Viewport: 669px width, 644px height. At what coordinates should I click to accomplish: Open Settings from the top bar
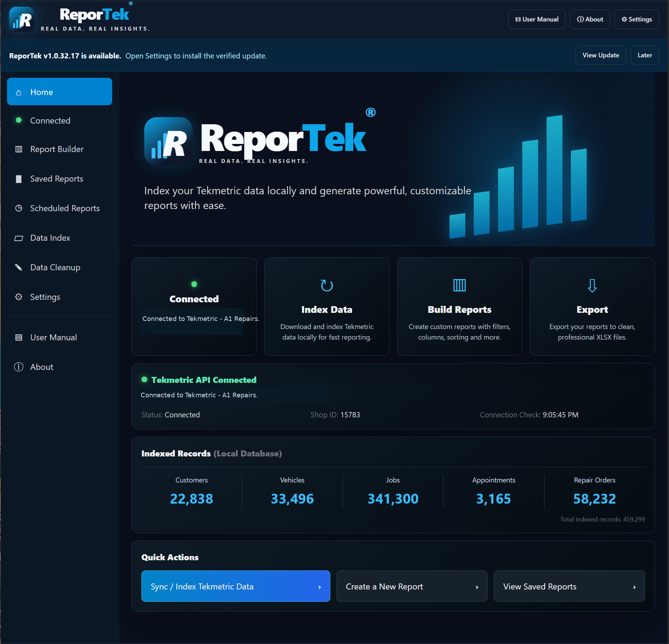(x=637, y=19)
